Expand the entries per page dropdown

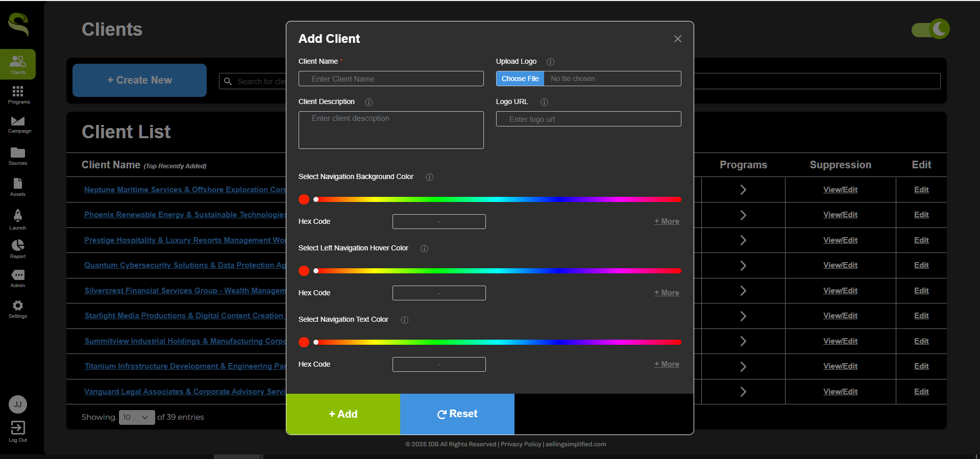point(136,417)
